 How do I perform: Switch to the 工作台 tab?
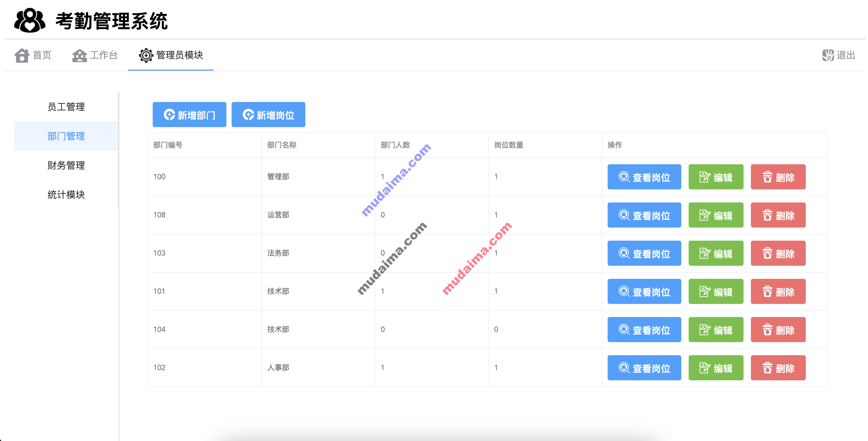[x=95, y=55]
